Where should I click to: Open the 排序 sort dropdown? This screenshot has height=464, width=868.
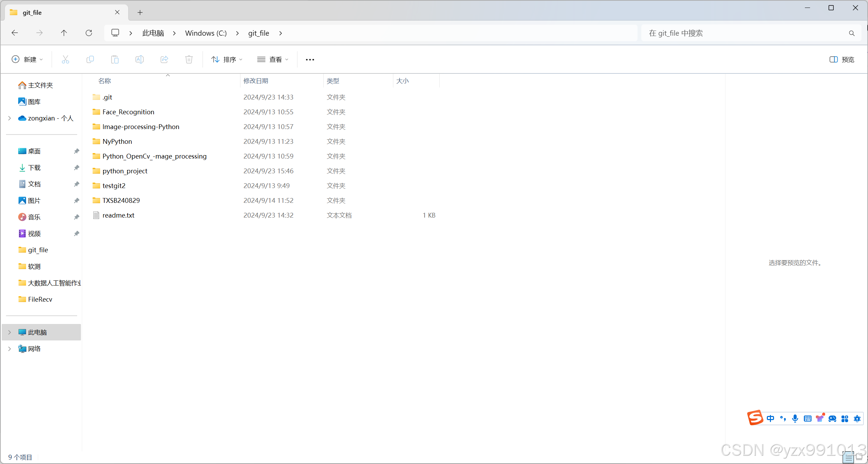227,59
